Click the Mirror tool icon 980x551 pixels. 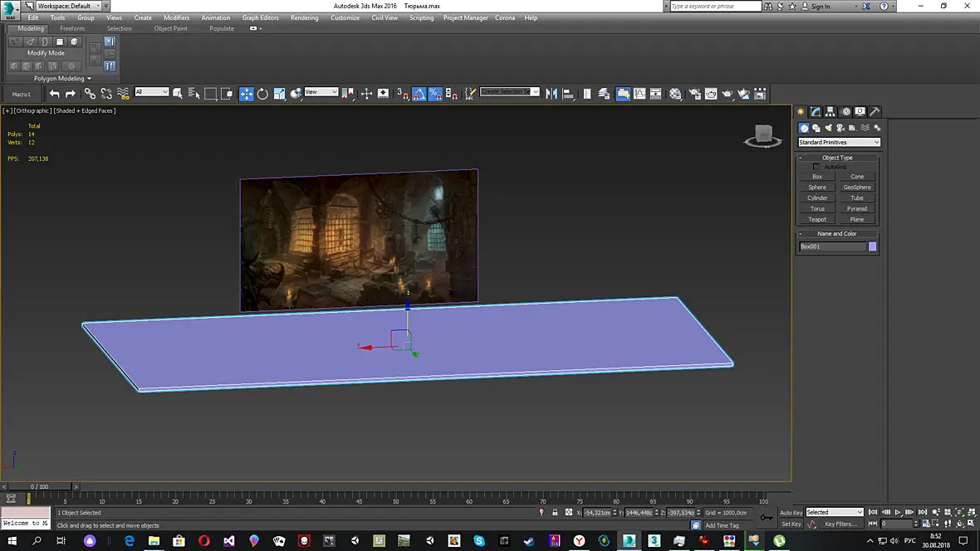[x=551, y=94]
